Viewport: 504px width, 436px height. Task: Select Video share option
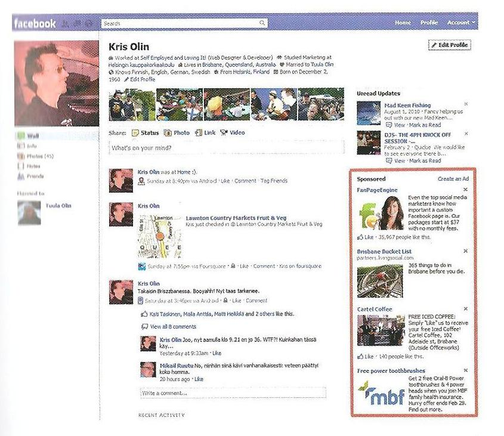pyautogui.click(x=233, y=132)
